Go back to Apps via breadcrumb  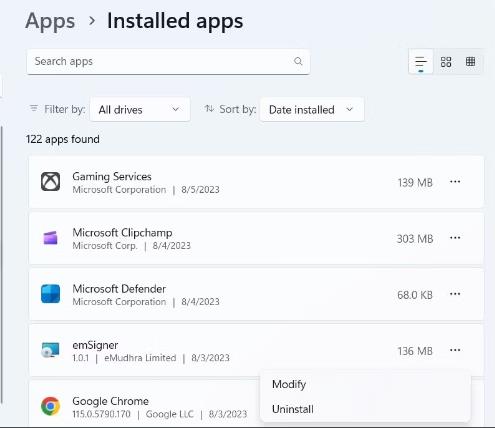(x=50, y=21)
